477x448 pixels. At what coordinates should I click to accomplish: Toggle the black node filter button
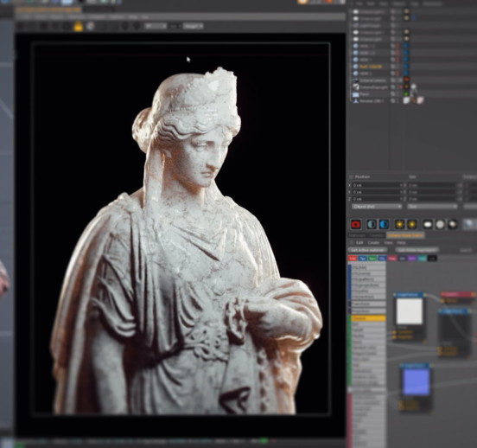(x=432, y=259)
